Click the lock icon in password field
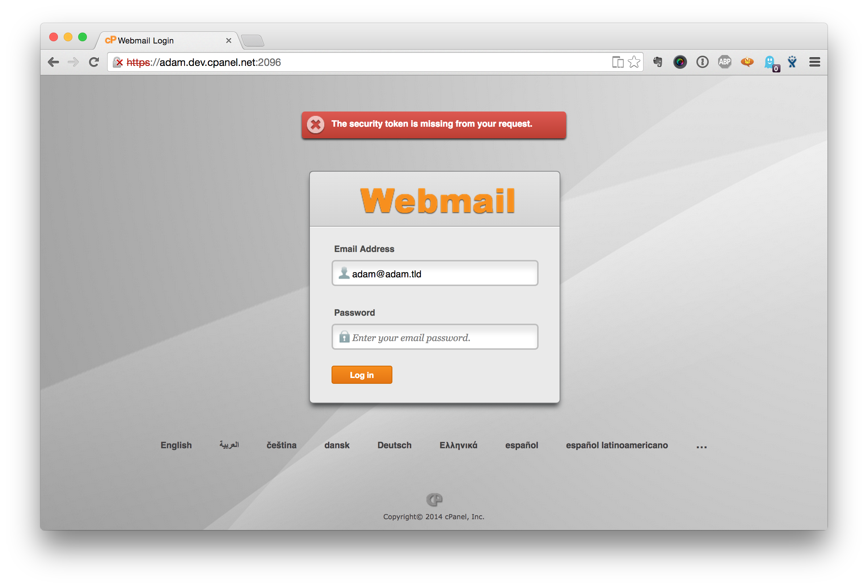This screenshot has width=868, height=588. tap(344, 337)
